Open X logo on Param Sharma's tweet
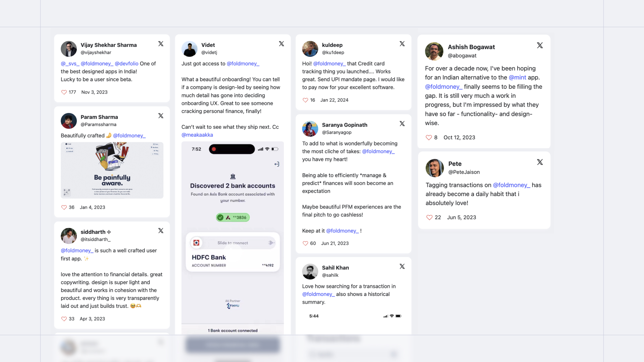This screenshot has width=644, height=362. [x=161, y=116]
